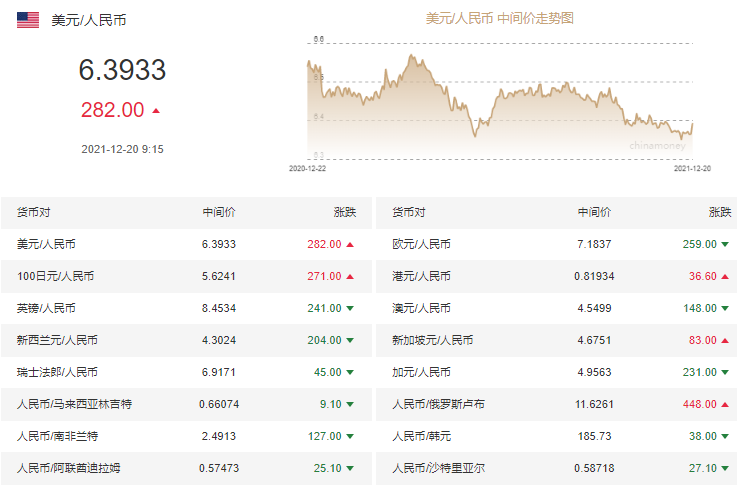Click the down arrow in 人民币/马来西亚林吉特 row
The height and width of the screenshot is (486, 737).
pyautogui.click(x=350, y=404)
